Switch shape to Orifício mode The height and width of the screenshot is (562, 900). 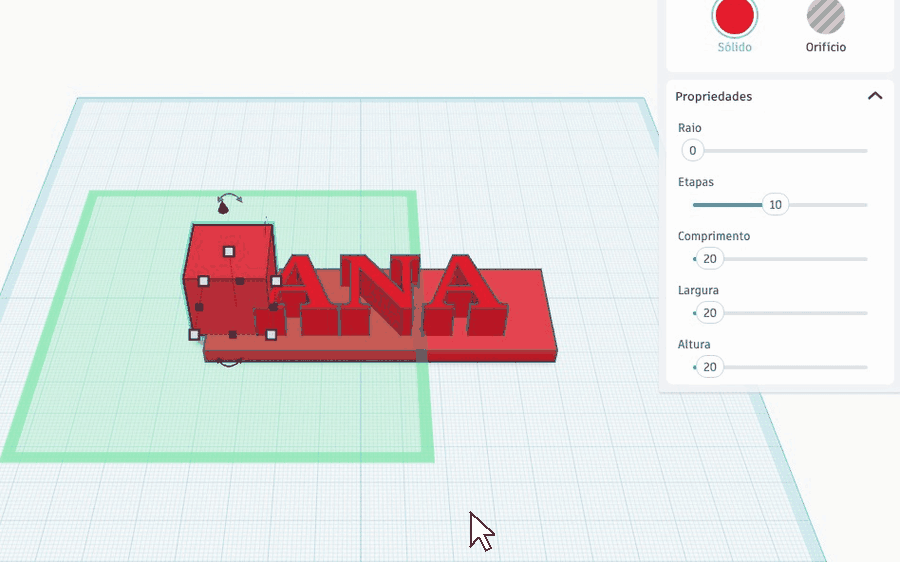[825, 16]
